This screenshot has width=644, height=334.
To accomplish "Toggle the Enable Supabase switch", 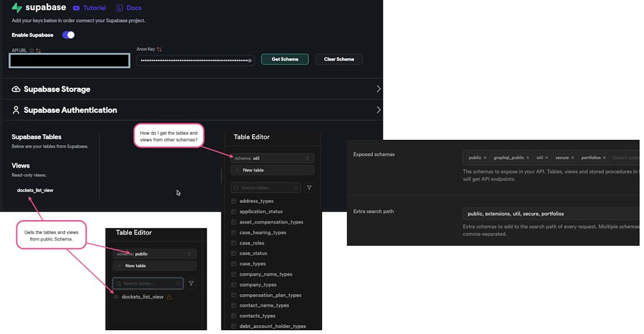I will click(69, 35).
